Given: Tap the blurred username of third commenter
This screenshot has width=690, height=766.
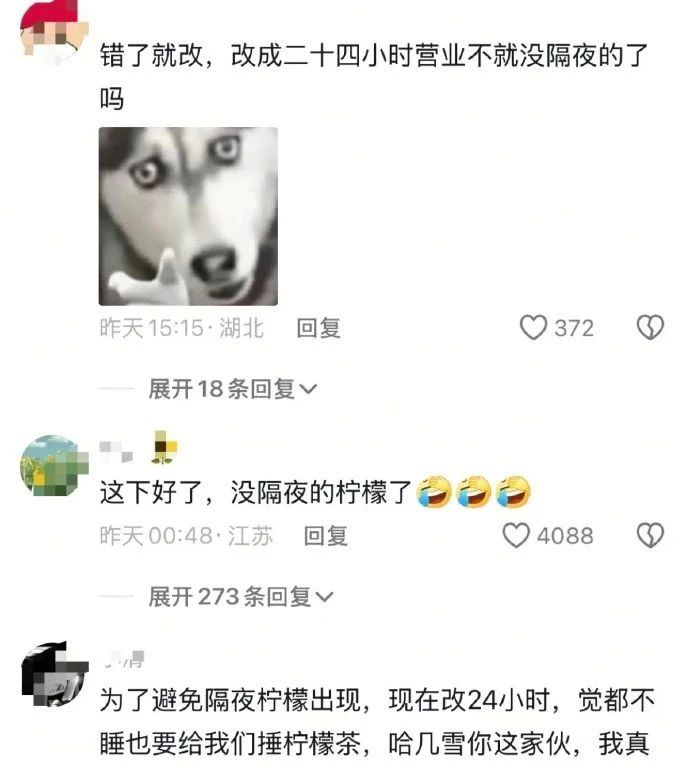Looking at the screenshot, I should [124, 660].
